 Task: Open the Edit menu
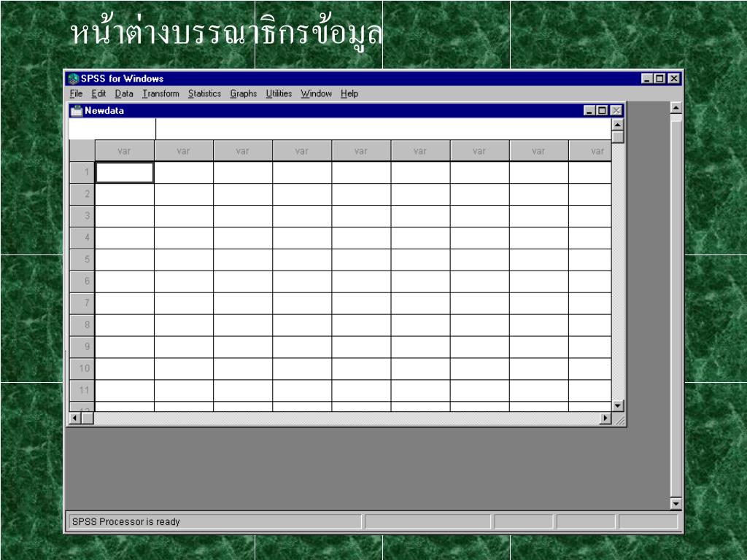[98, 94]
